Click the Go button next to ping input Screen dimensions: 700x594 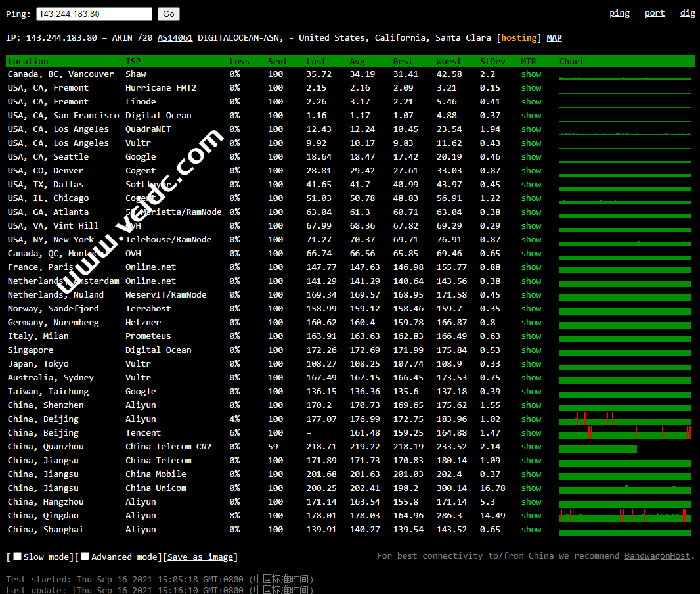point(169,14)
